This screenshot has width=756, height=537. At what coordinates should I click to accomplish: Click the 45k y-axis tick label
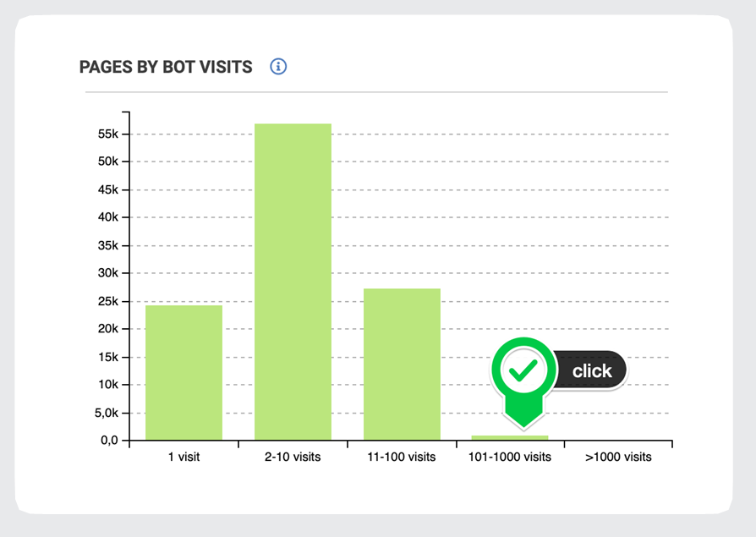click(108, 189)
